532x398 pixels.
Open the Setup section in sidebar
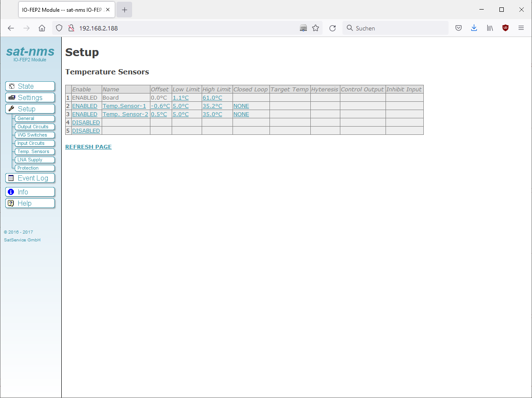[30, 109]
